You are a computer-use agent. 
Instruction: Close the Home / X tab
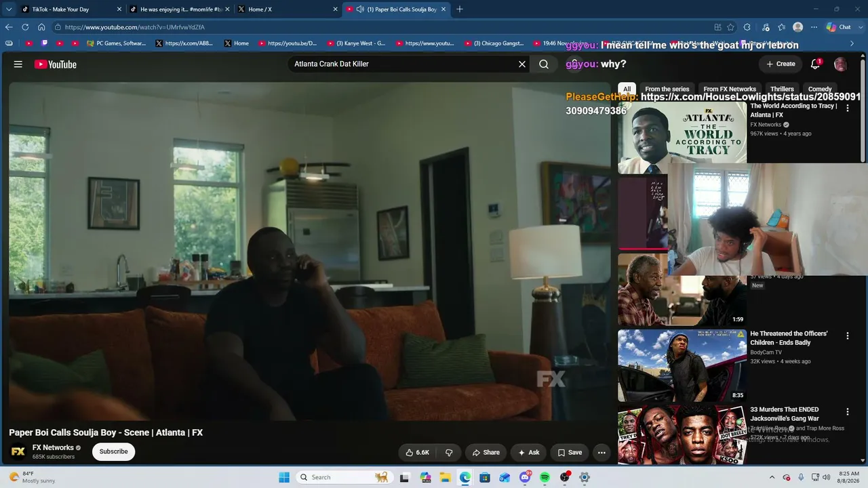pos(335,9)
